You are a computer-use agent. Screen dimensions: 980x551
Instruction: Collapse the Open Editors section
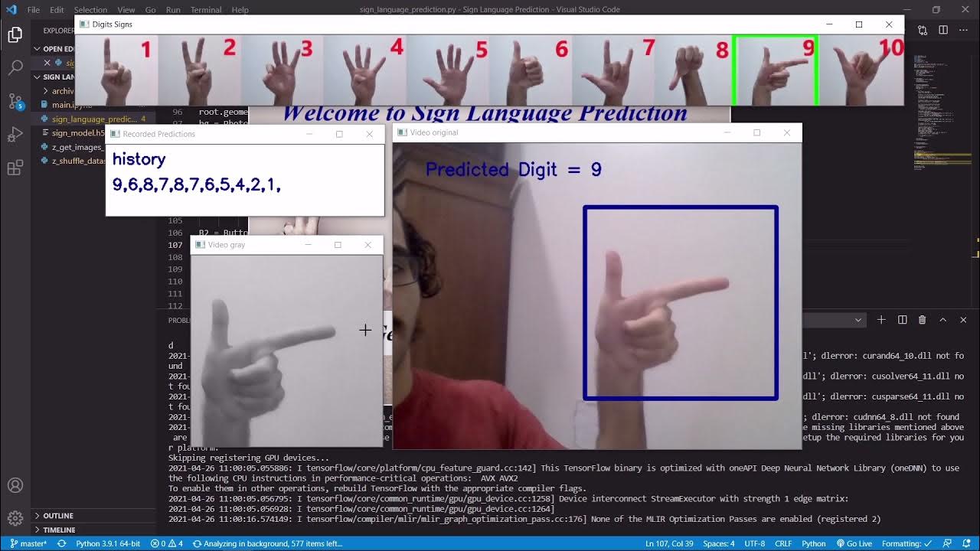point(54,49)
